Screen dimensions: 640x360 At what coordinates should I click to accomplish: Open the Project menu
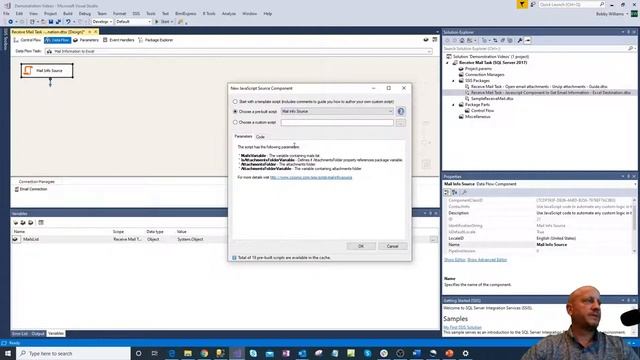coord(51,14)
